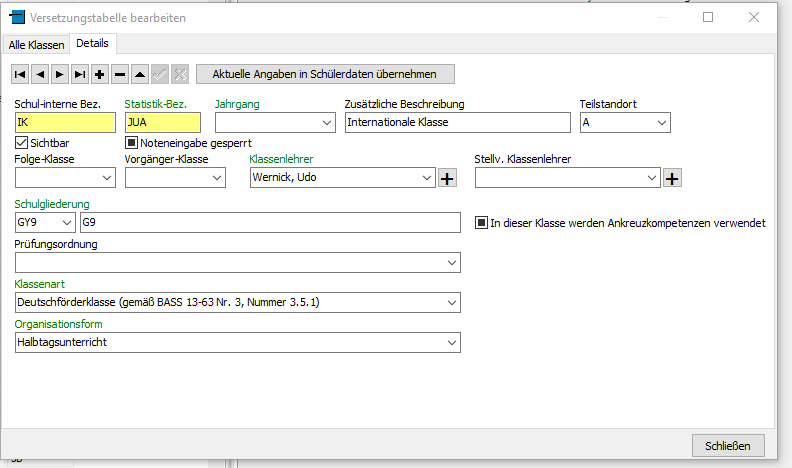Switch to Alle Klassen tab

[37, 45]
